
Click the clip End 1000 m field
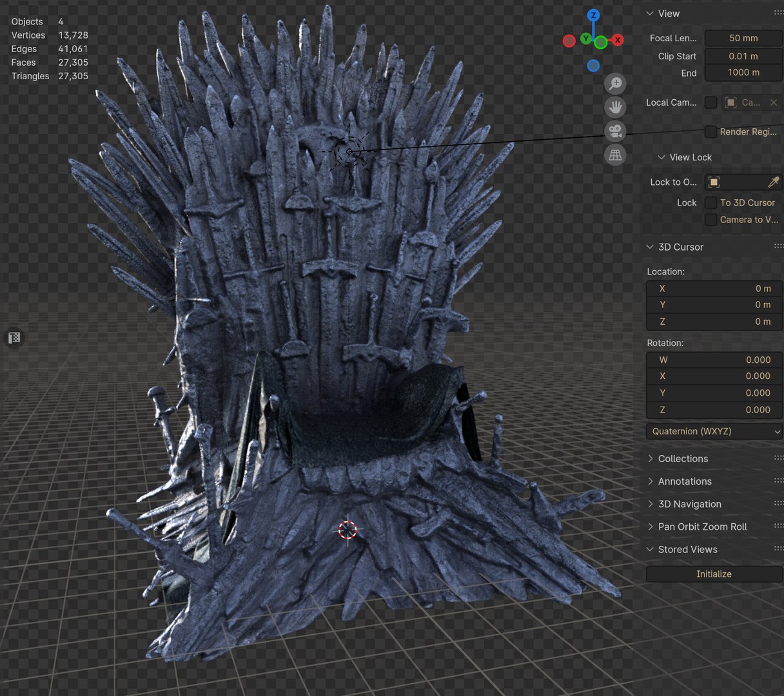pos(743,72)
